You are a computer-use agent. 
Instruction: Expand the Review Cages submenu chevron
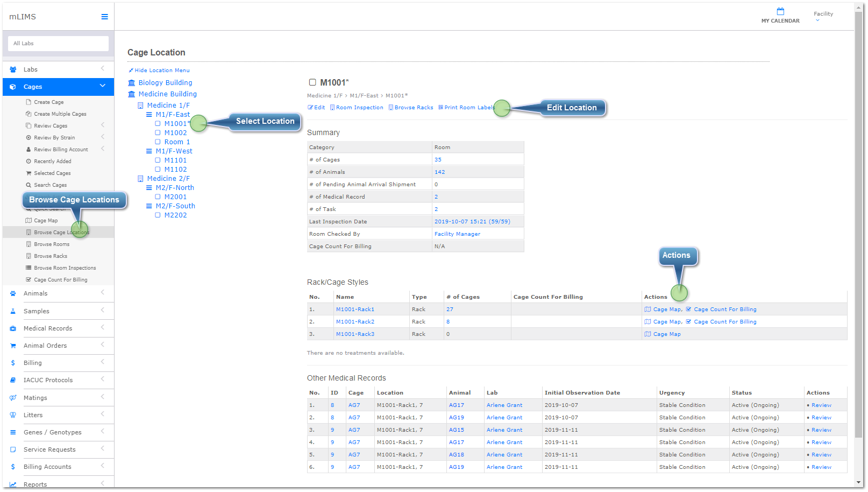pos(102,125)
